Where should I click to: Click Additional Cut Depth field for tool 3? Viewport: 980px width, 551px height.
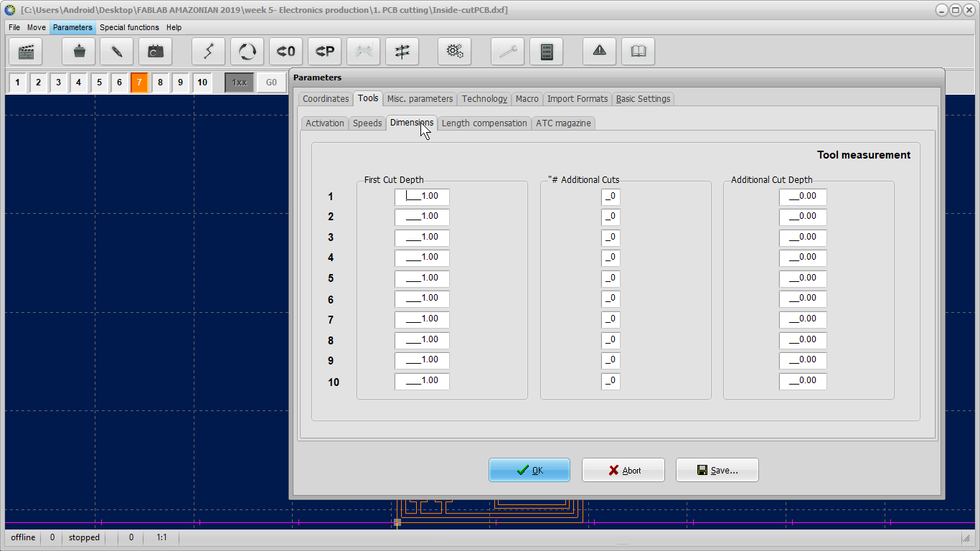(x=804, y=237)
